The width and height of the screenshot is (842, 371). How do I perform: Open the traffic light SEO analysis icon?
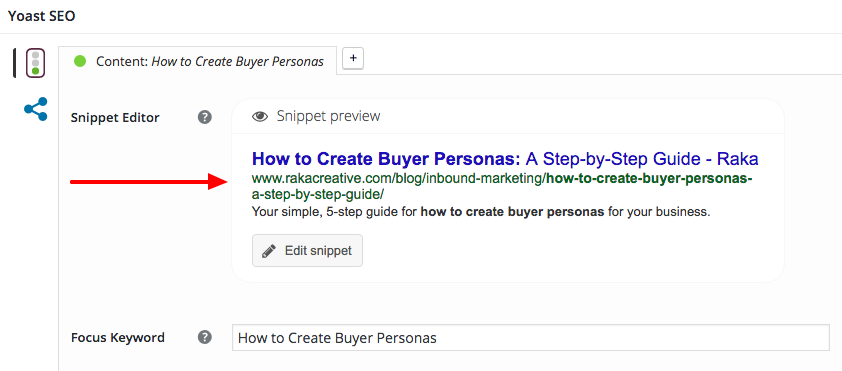pos(35,63)
